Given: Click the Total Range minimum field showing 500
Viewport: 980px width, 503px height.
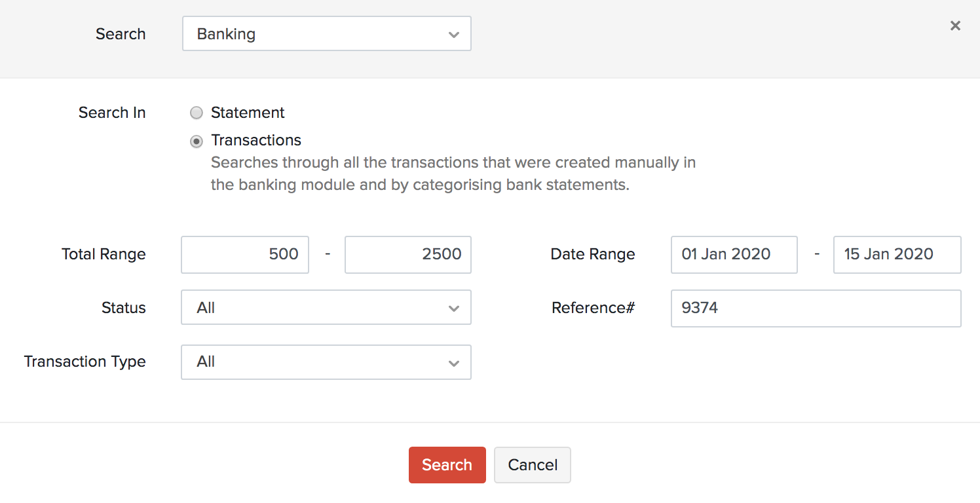Looking at the screenshot, I should 245,255.
